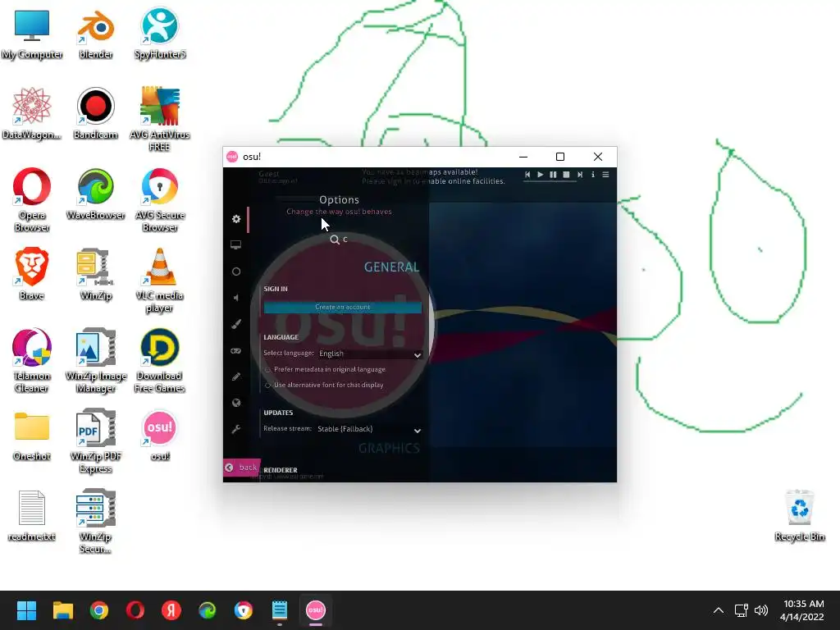
Task: Open the Bandicam desktop shortcut
Action: pos(96,113)
